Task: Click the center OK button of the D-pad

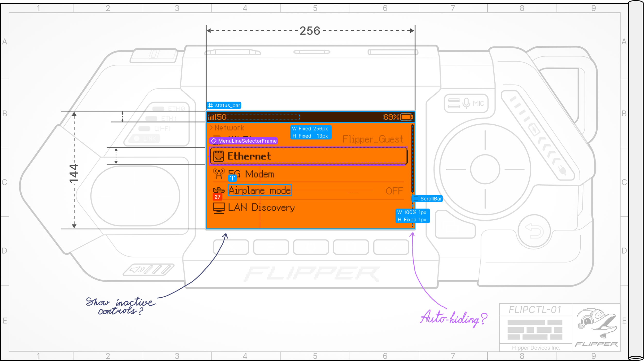Action: point(485,169)
